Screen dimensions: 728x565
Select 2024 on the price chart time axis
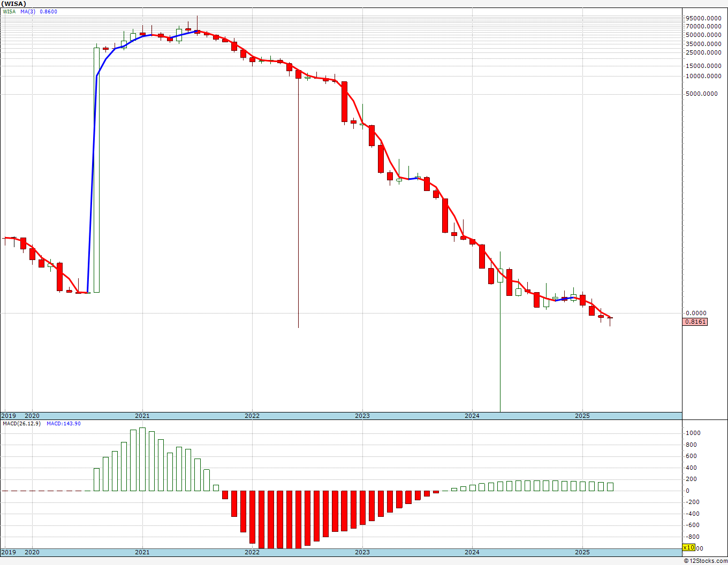click(x=472, y=416)
